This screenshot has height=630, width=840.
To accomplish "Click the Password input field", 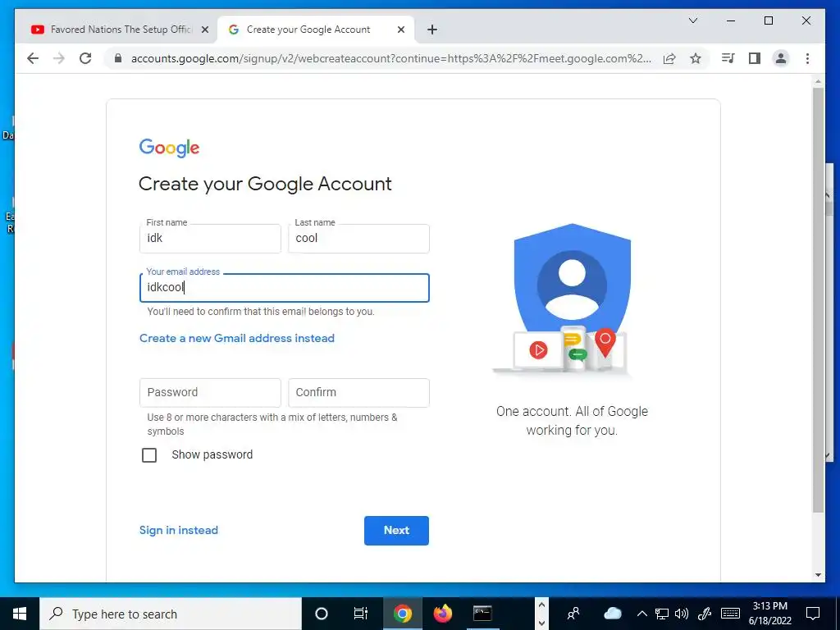I will (x=210, y=393).
